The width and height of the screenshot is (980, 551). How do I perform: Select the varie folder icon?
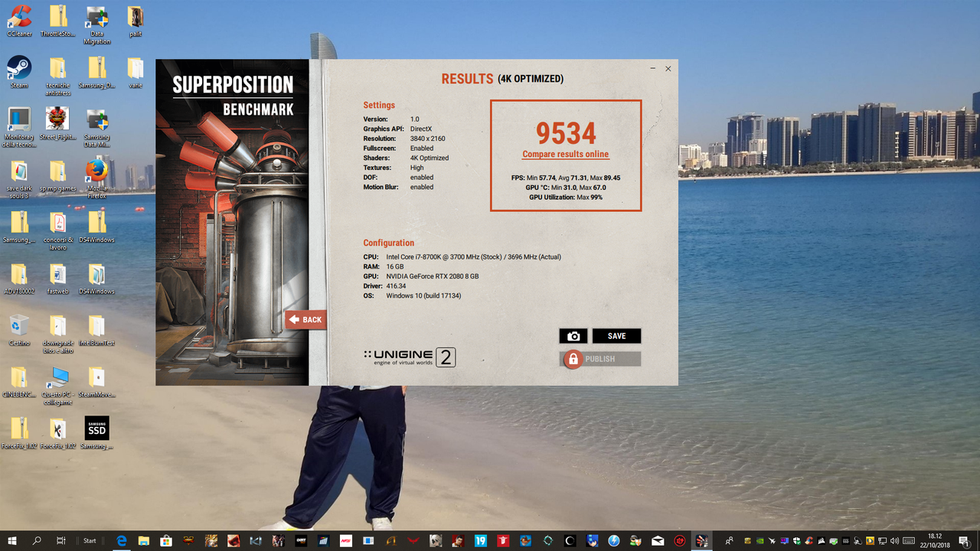coord(135,72)
